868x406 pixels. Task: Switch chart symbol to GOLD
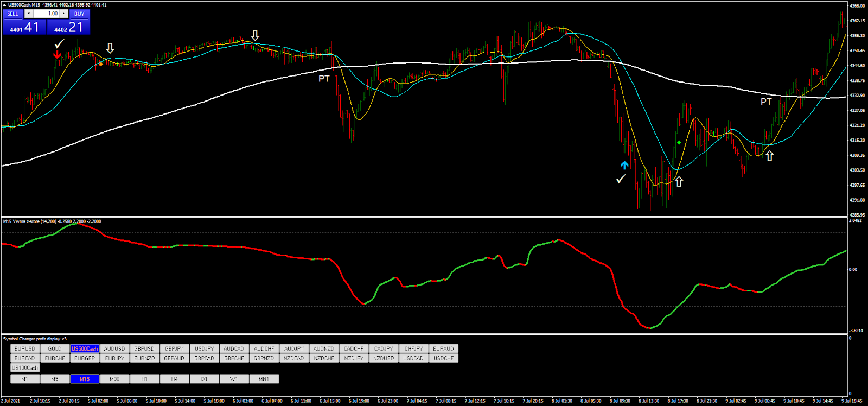[x=55, y=348]
